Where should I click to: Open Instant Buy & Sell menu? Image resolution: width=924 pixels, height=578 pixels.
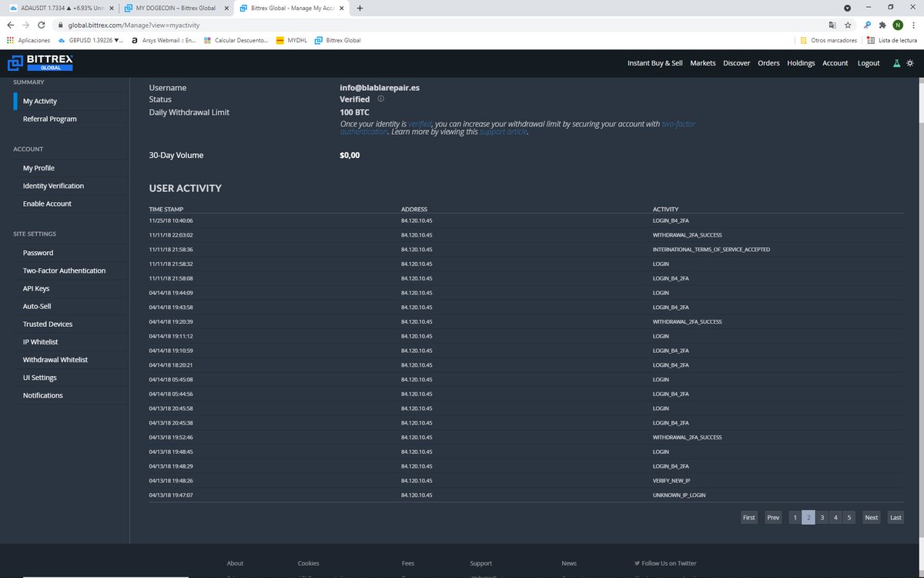coord(655,63)
